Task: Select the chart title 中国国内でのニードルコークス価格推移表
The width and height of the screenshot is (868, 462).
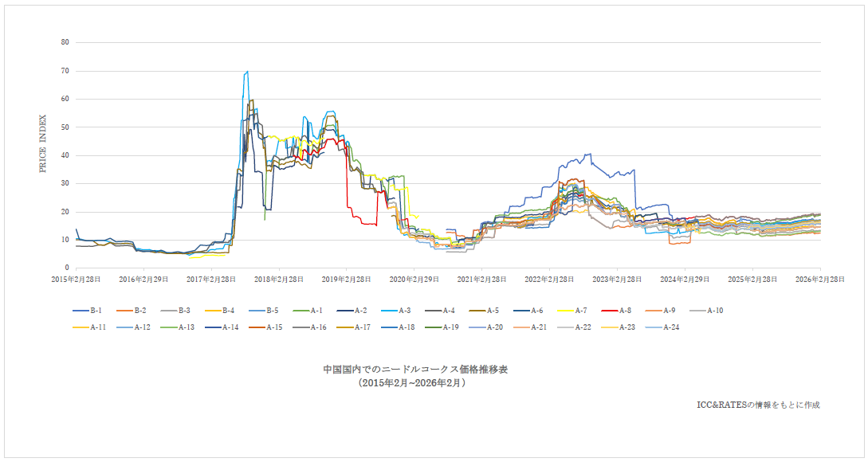Action: [x=415, y=370]
